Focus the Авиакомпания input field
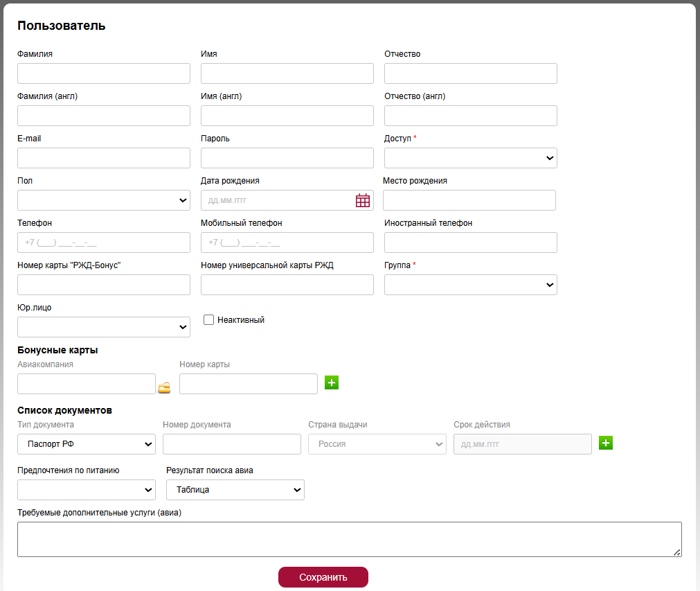The width and height of the screenshot is (700, 591). pyautogui.click(x=87, y=384)
